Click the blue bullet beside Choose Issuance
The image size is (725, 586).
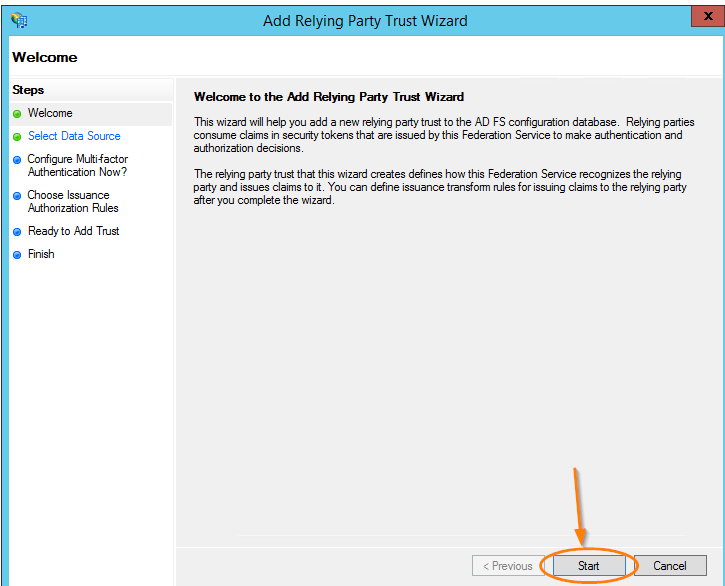17,196
